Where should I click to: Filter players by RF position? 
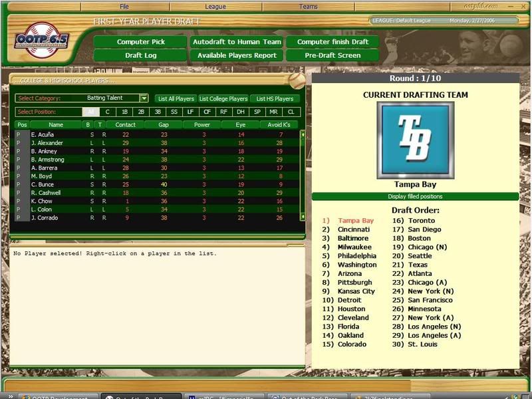223,112
